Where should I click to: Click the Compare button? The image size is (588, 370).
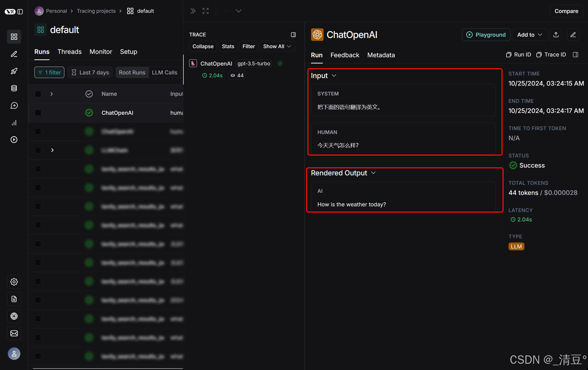566,11
